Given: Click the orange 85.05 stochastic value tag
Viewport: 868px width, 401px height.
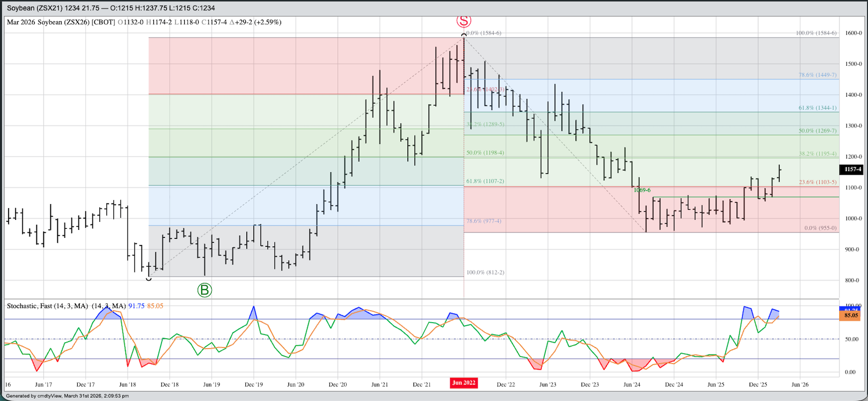Looking at the screenshot, I should (850, 316).
